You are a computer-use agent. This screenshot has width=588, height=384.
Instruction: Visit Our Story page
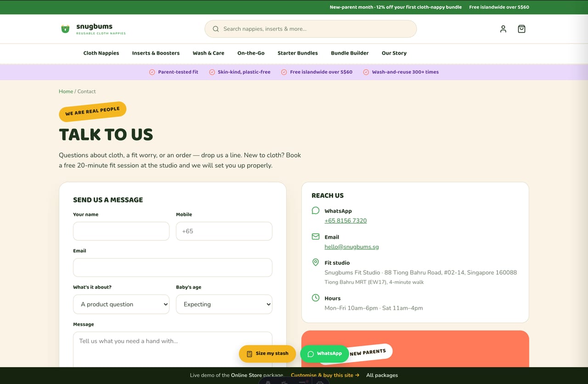click(x=394, y=53)
